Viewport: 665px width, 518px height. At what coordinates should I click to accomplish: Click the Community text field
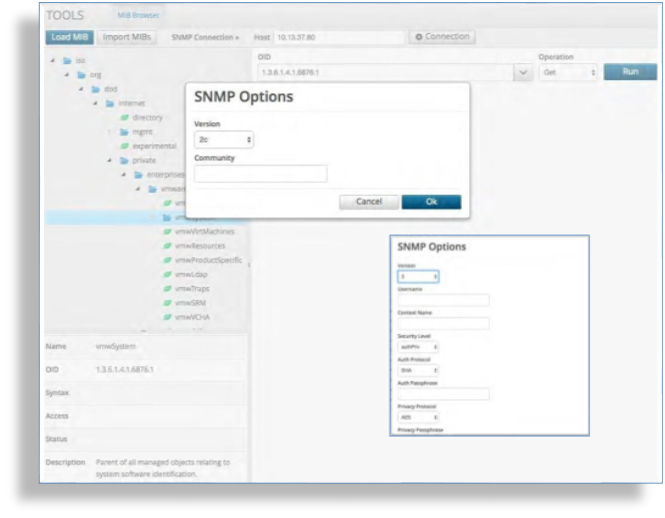260,174
